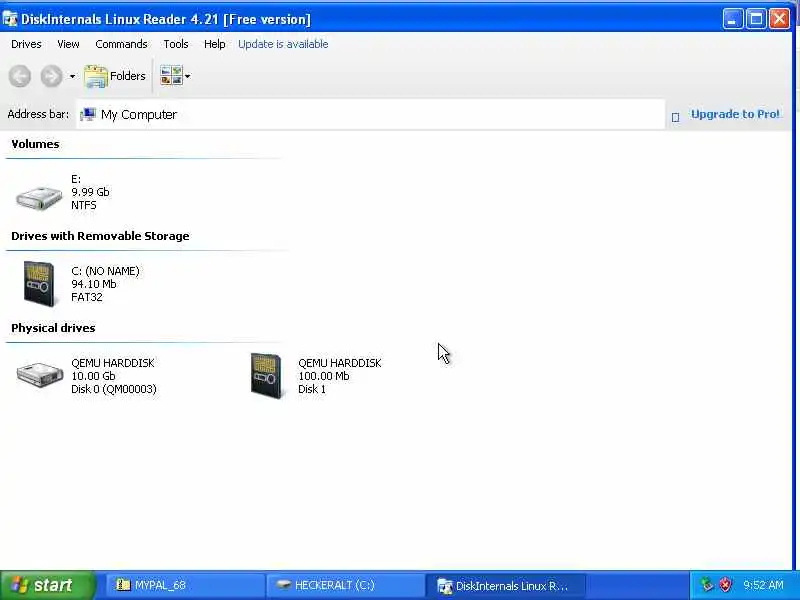
Task: Click the Safely Remove Hardware tray icon
Action: tap(707, 585)
